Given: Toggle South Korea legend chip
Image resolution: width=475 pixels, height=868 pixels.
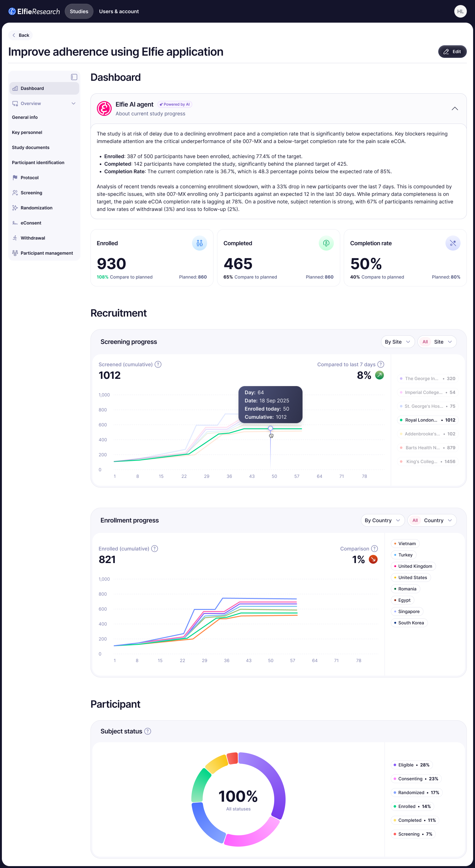Looking at the screenshot, I should 409,623.
